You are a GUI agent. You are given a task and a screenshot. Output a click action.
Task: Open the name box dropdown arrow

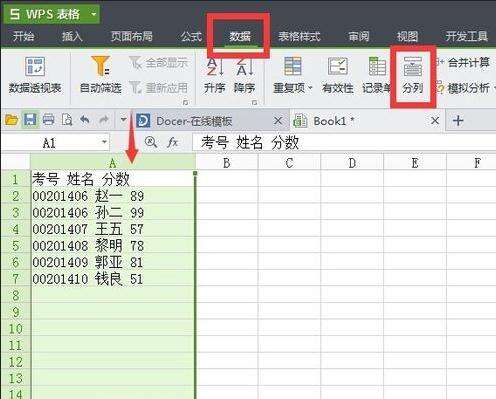pos(104,143)
